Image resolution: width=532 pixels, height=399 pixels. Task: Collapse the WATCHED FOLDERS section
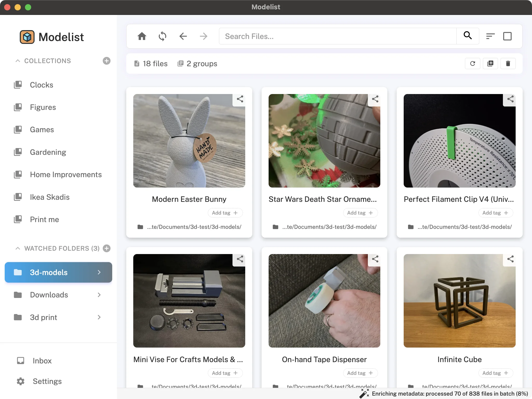(x=17, y=248)
